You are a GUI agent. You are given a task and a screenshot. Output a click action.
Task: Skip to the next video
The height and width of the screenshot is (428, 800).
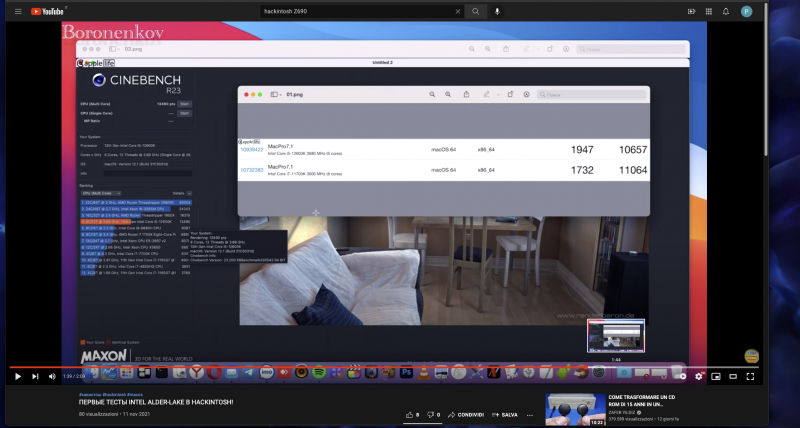tap(35, 376)
